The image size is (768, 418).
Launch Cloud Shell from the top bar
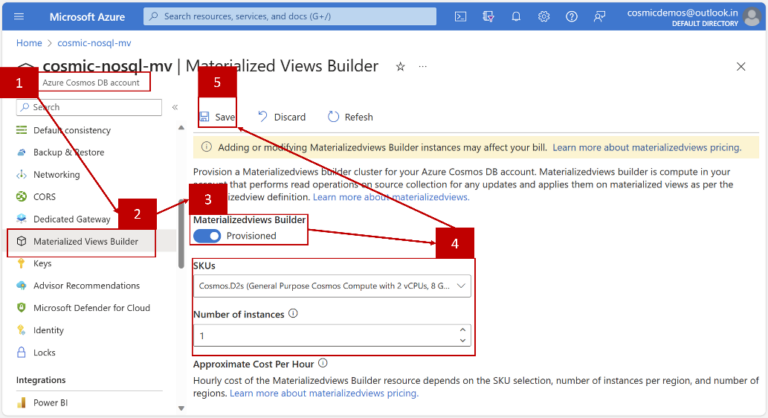coord(461,16)
